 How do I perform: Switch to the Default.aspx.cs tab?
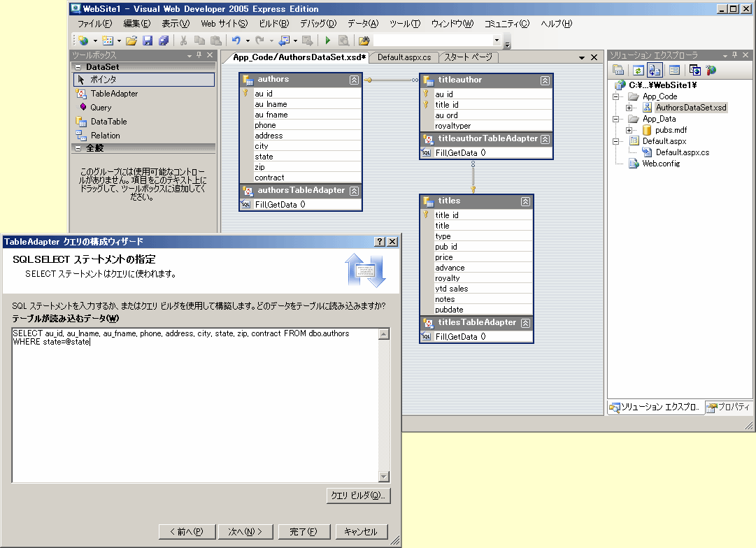404,57
